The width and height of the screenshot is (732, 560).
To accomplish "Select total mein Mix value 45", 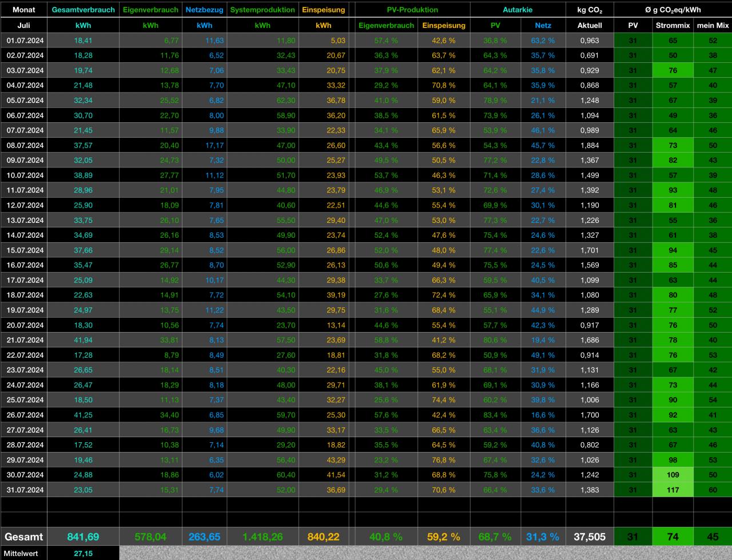I will (x=713, y=537).
